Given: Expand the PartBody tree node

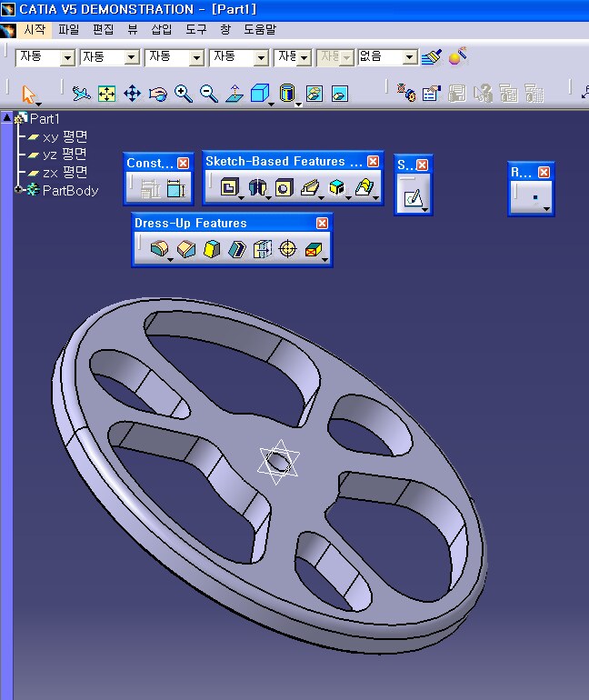Looking at the screenshot, I should (x=19, y=190).
